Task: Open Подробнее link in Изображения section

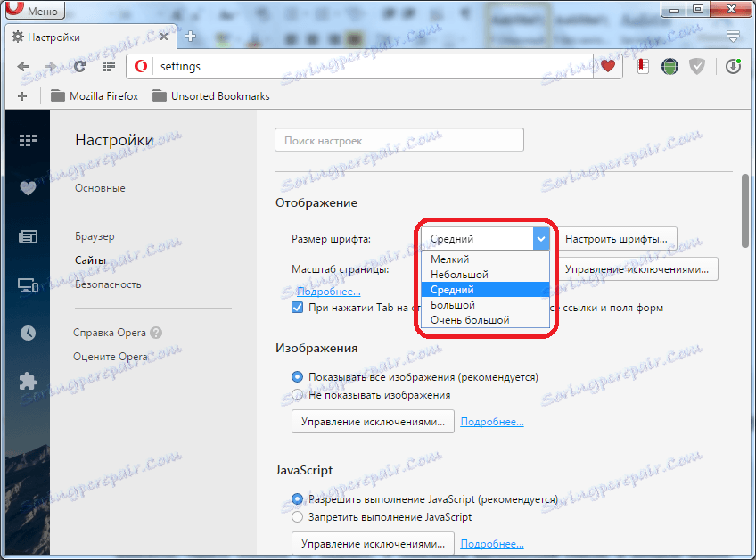Action: click(492, 422)
